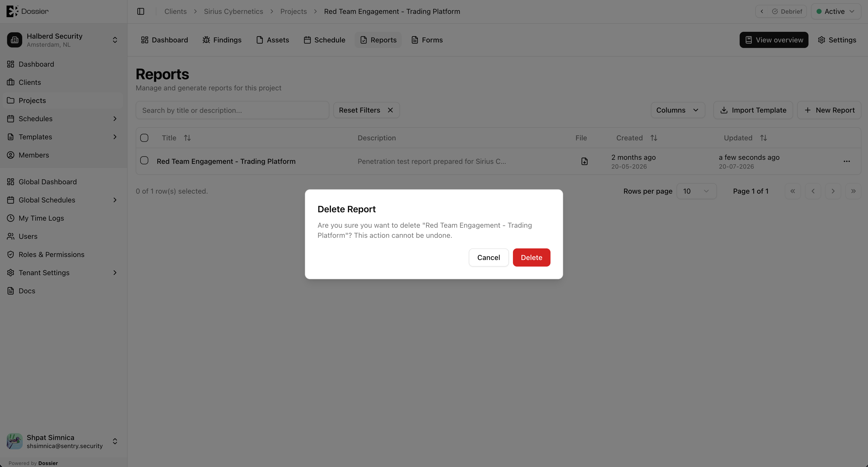
Task: Go to first page icon
Action: (x=793, y=191)
